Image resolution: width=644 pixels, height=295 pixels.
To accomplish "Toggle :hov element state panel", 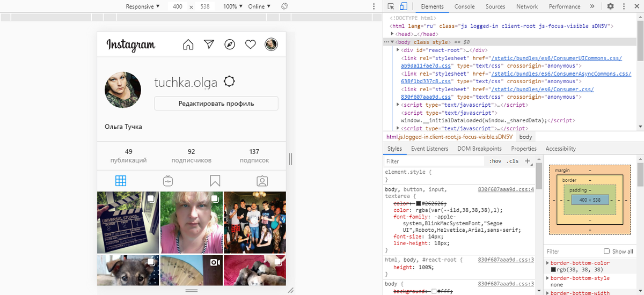I will [495, 161].
